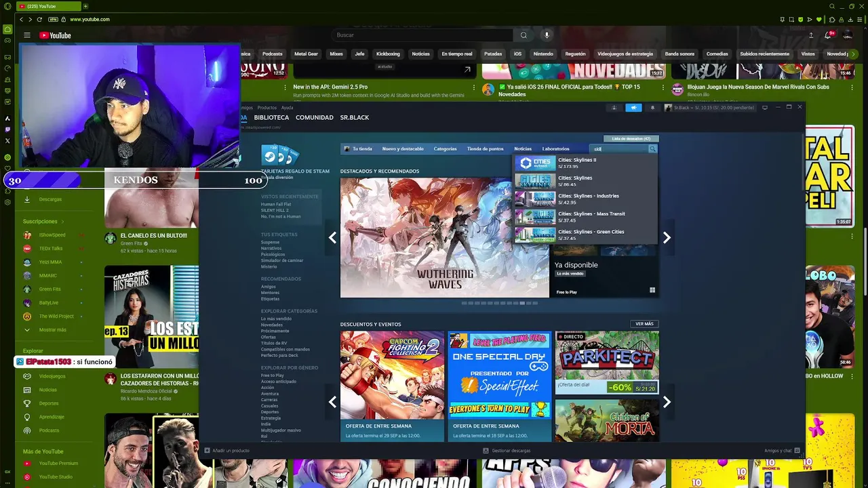This screenshot has height=488, width=868.
Task: Open Steam BIBLIOTECA tab
Action: [x=271, y=117]
